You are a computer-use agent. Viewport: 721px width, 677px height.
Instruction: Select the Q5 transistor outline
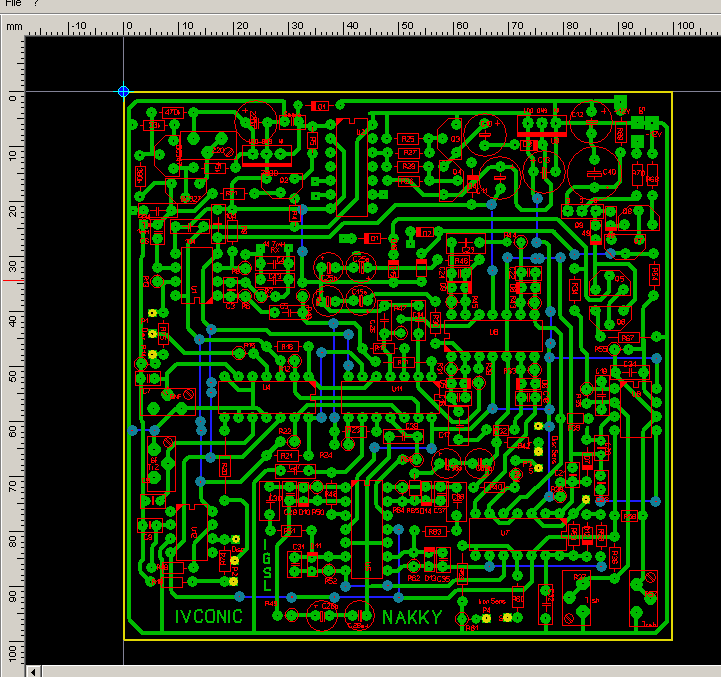612,283
